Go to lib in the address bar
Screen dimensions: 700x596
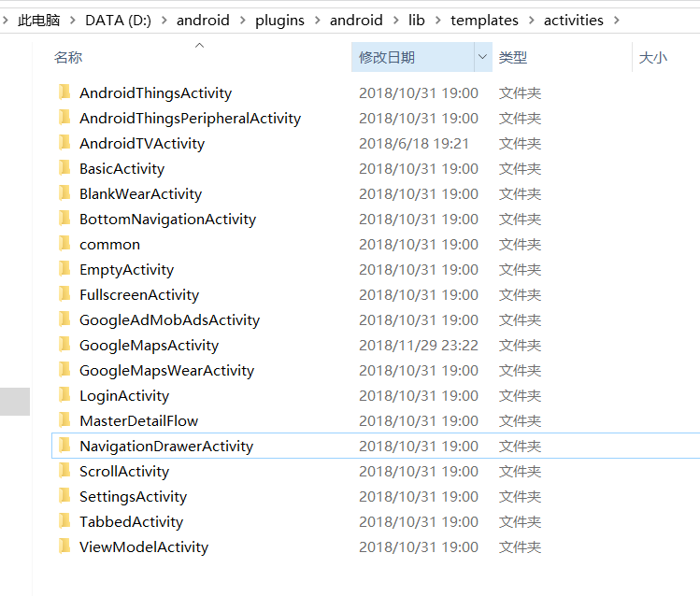(417, 21)
